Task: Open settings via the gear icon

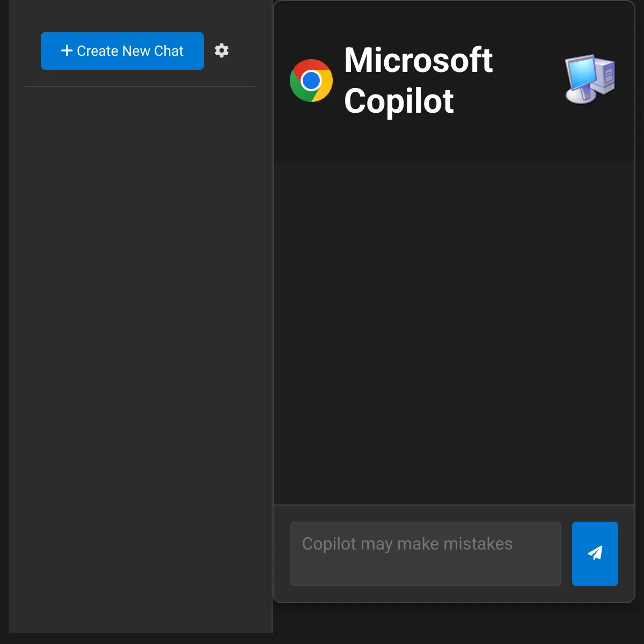Action: pos(222,50)
